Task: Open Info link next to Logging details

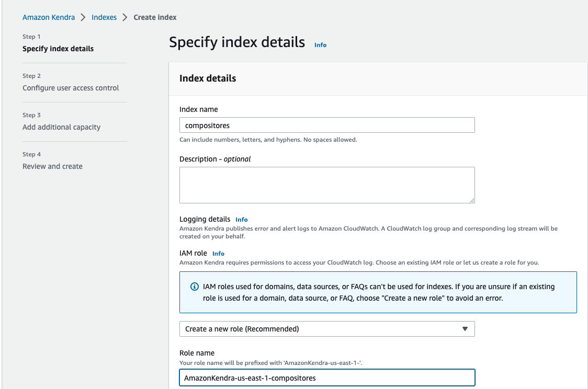Action: (241, 220)
